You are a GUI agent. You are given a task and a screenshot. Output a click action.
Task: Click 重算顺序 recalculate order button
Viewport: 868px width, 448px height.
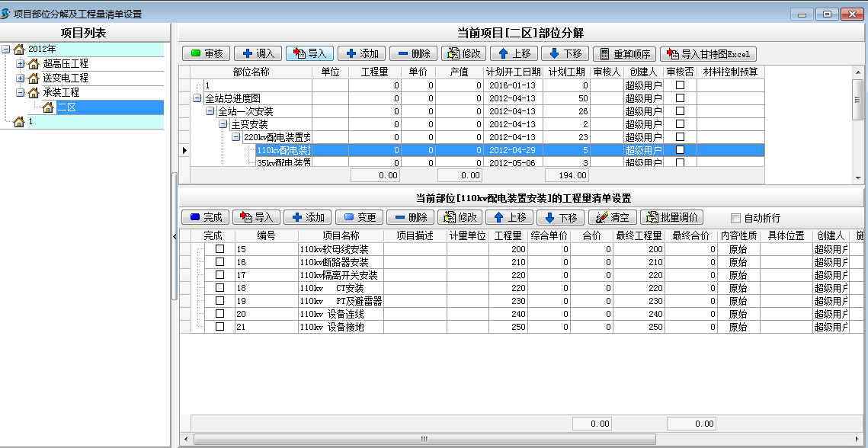[x=624, y=53]
